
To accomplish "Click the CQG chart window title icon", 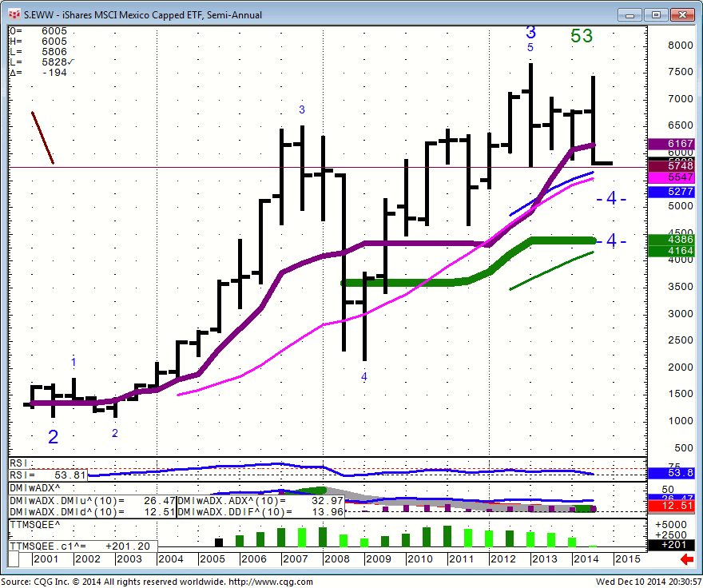I will point(14,14).
